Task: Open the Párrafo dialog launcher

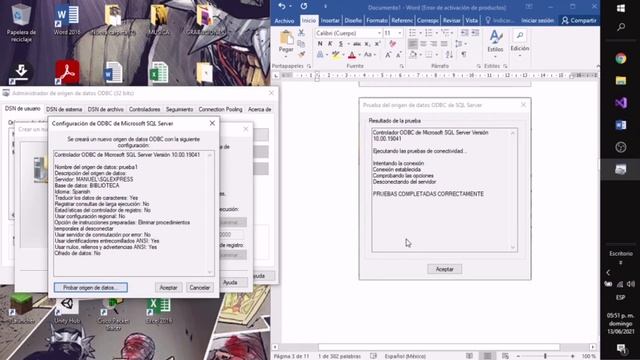Action: pyautogui.click(x=478, y=66)
